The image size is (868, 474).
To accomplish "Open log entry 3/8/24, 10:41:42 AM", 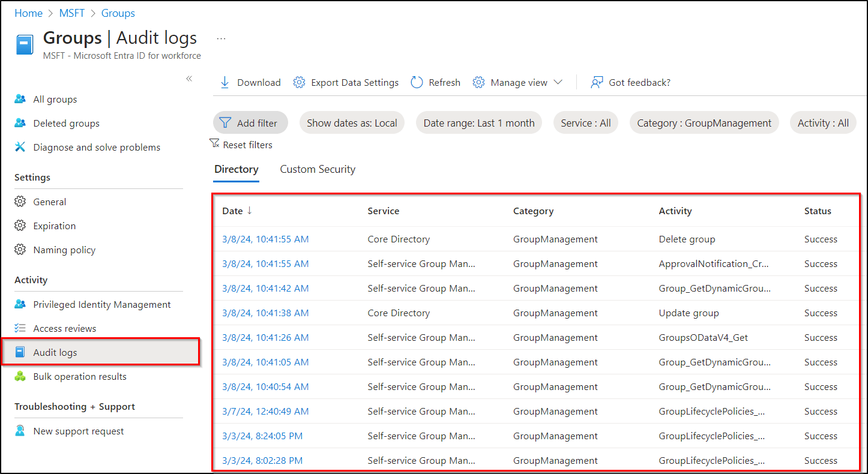I will point(265,288).
